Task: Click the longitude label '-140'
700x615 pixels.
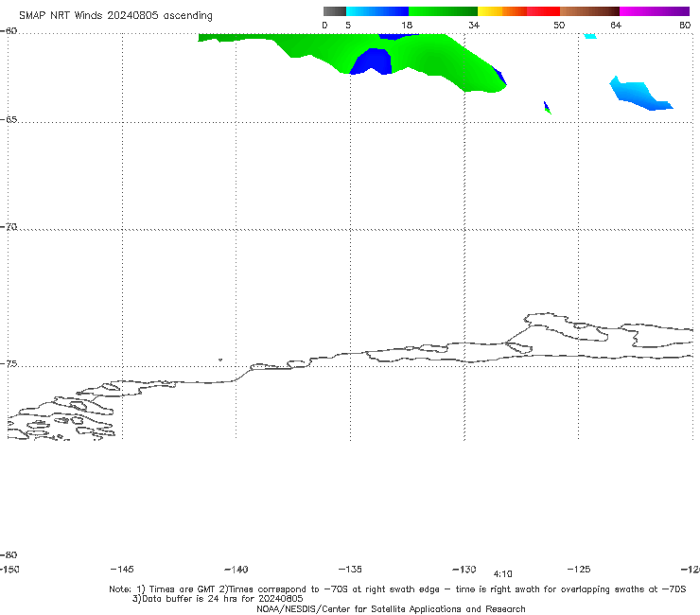Action: pyautogui.click(x=236, y=569)
